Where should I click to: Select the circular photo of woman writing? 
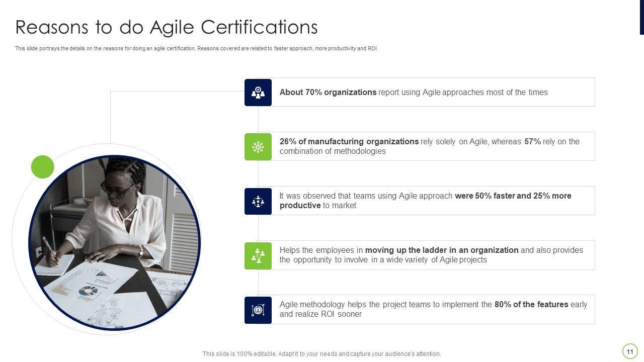pos(115,242)
